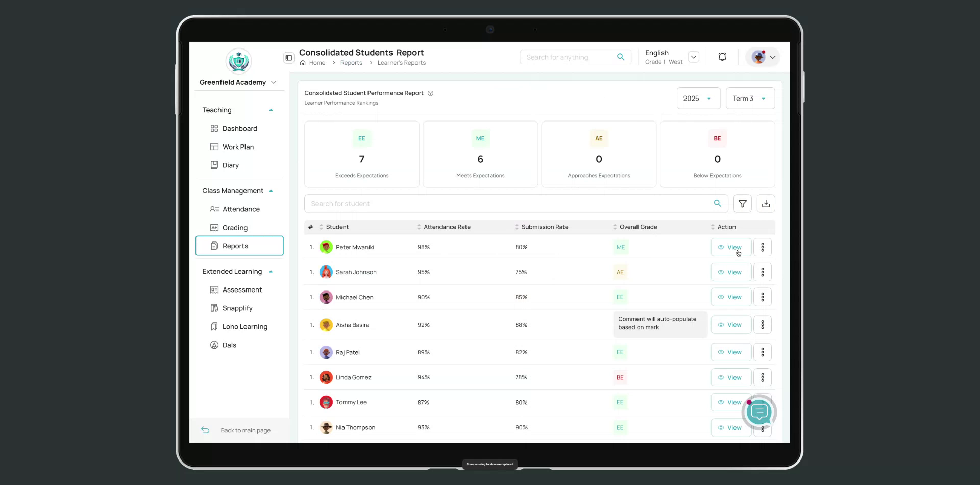Image resolution: width=980 pixels, height=485 pixels.
Task: Click Home in the breadcrumb trail
Action: 317,62
